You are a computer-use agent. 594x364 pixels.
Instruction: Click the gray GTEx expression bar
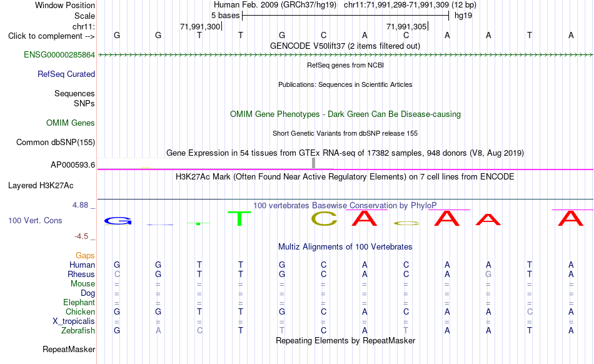click(313, 163)
